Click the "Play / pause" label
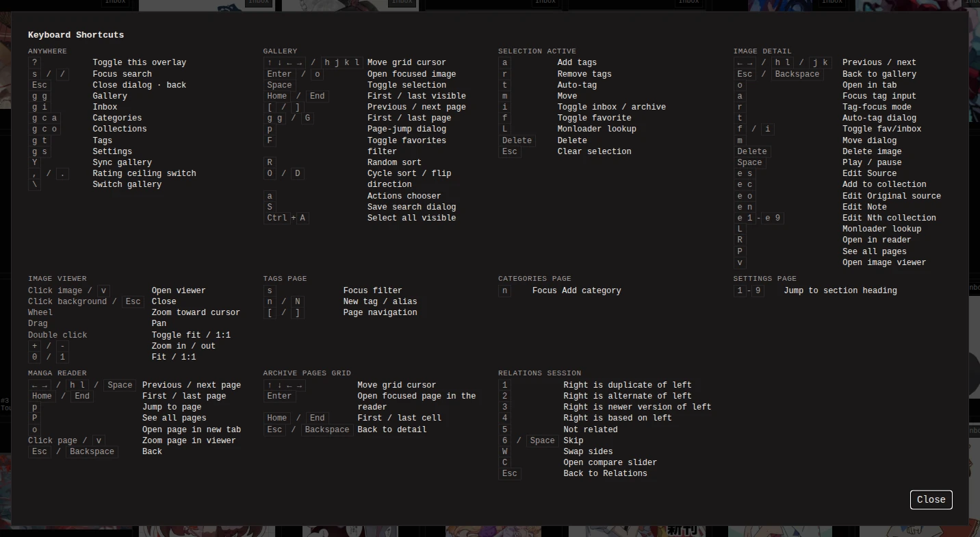The width and height of the screenshot is (980, 537). click(x=872, y=162)
